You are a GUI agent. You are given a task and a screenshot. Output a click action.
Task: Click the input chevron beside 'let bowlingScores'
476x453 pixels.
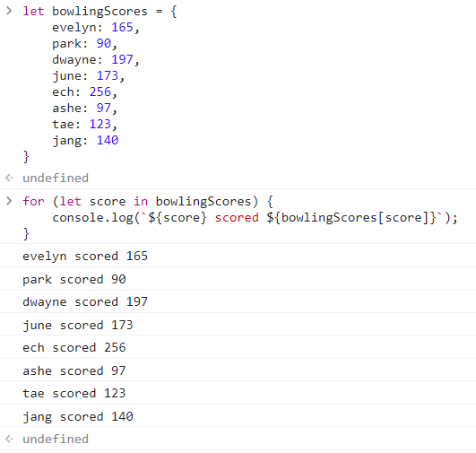click(x=9, y=11)
